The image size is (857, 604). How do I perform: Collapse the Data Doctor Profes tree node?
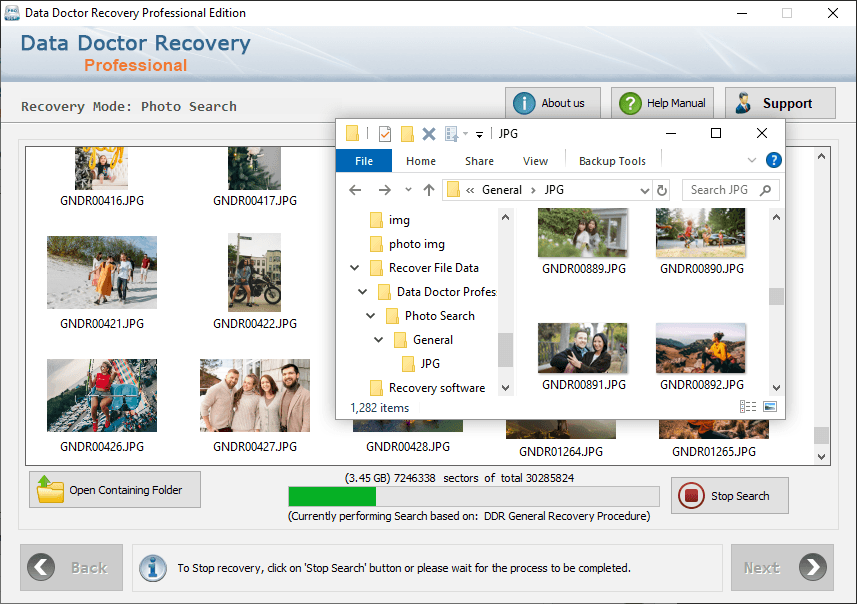362,292
